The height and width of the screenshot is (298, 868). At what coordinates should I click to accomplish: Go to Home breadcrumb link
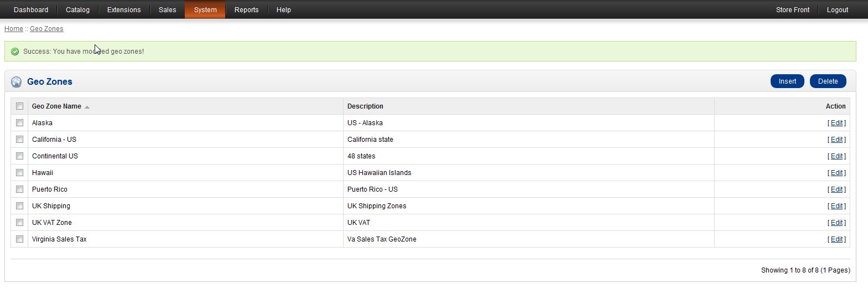pyautogui.click(x=14, y=29)
